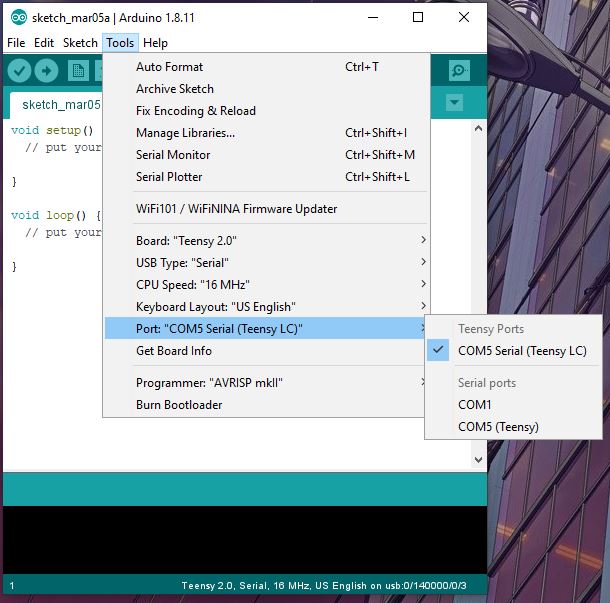Select checked COM5 Serial (Teensy LC) port
Screen dimensions: 610x603
point(522,351)
